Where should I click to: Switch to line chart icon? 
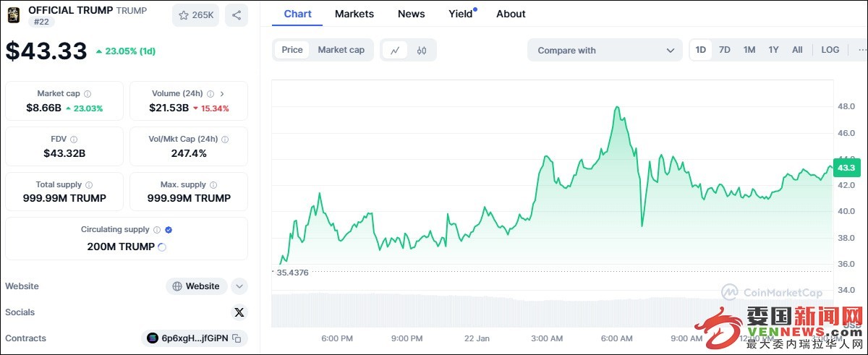(x=395, y=51)
